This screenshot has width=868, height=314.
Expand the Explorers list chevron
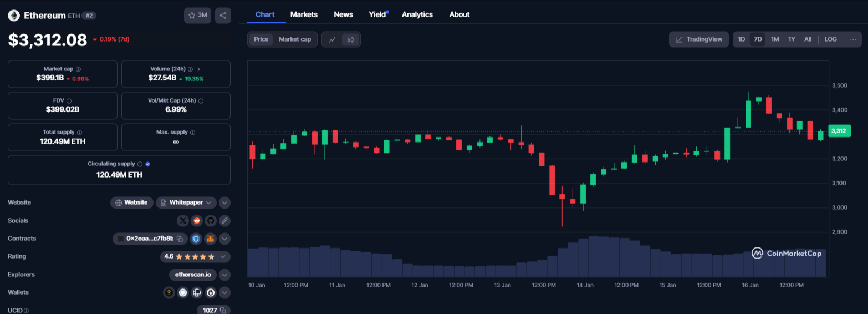pos(224,275)
